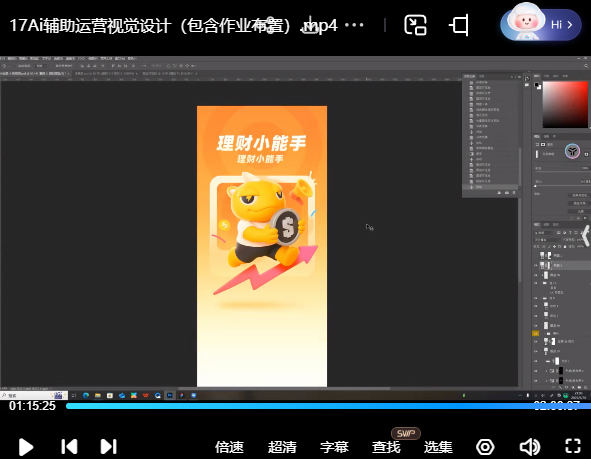Jump to the previous video
Screen dimensions: 591x459
click(69, 447)
